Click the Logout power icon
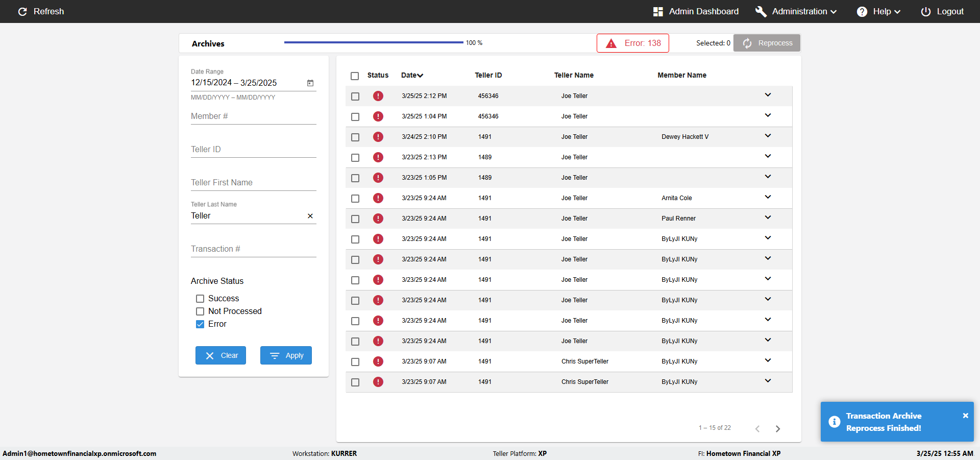 [925, 11]
